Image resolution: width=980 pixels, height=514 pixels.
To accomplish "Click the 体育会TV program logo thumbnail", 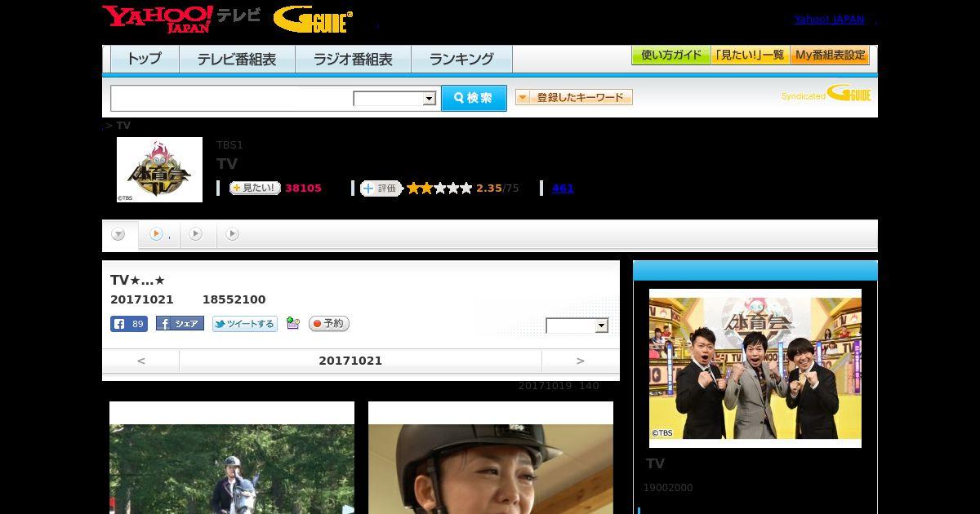I will pos(159,170).
